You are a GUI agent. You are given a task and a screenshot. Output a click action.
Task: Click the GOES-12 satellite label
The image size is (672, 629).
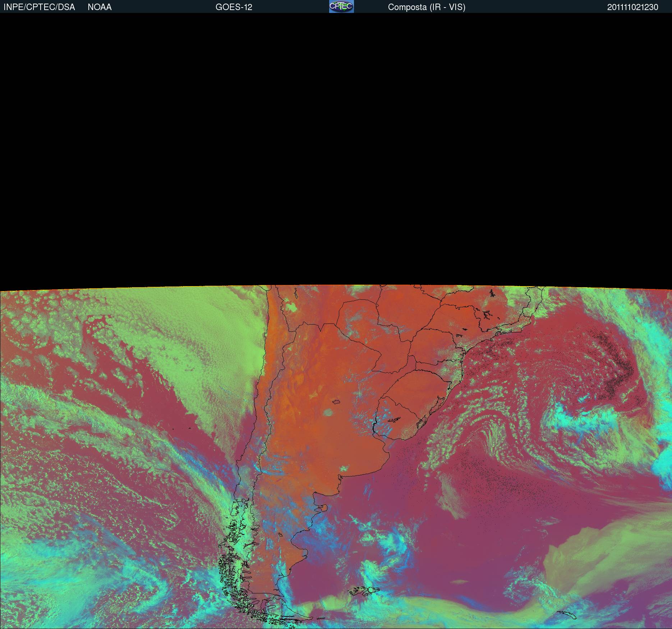pyautogui.click(x=234, y=7)
